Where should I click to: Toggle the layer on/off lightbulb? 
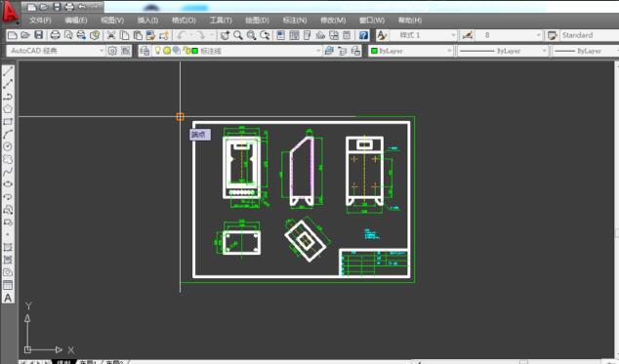[157, 50]
